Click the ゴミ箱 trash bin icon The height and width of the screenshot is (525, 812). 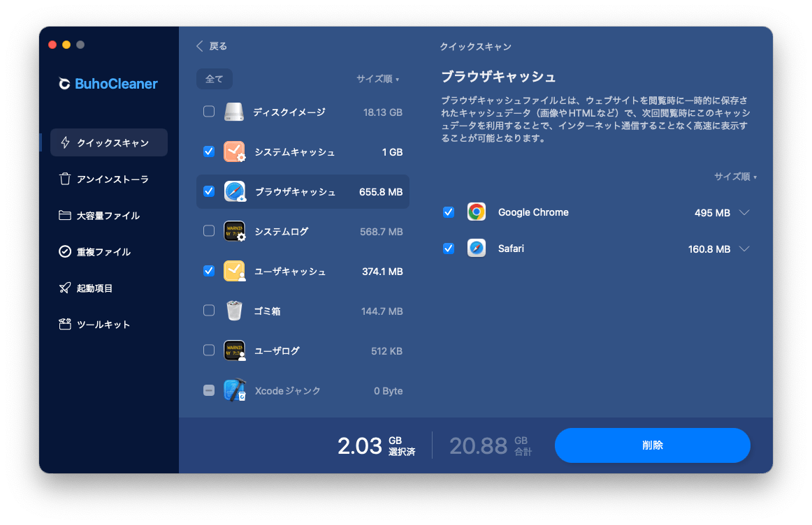[234, 311]
